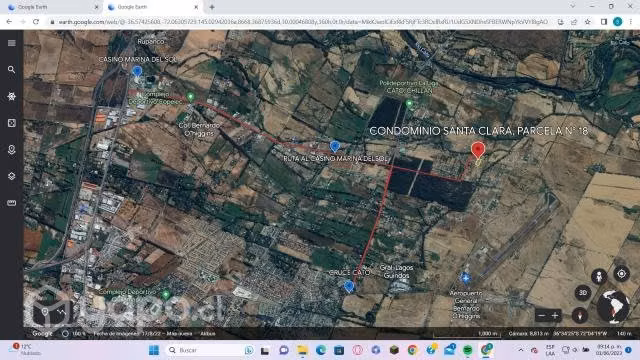Click the Pegman Street View button

[599, 277]
